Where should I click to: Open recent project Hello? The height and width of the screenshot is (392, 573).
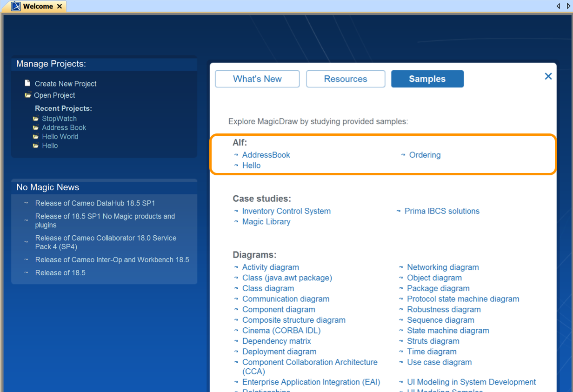[x=50, y=146]
